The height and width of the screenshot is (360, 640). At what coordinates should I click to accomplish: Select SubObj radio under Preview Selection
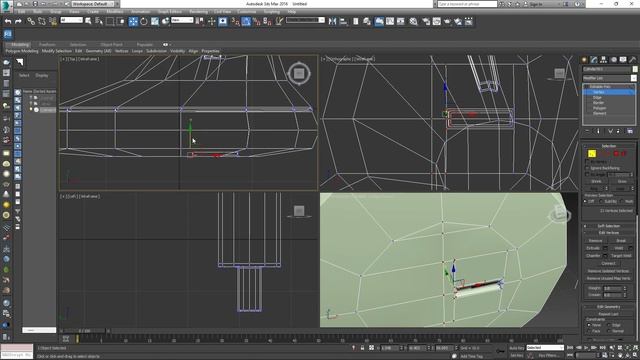click(602, 202)
